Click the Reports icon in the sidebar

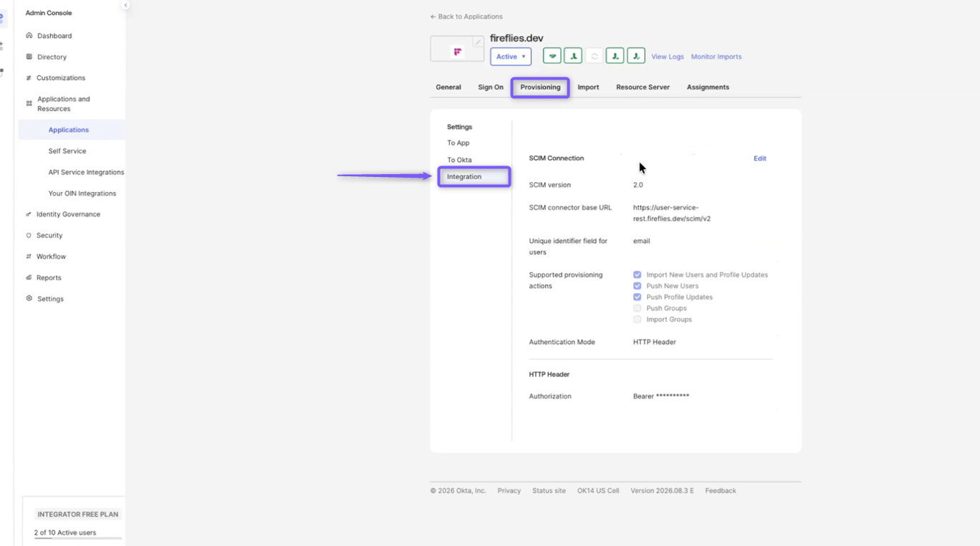click(x=29, y=277)
